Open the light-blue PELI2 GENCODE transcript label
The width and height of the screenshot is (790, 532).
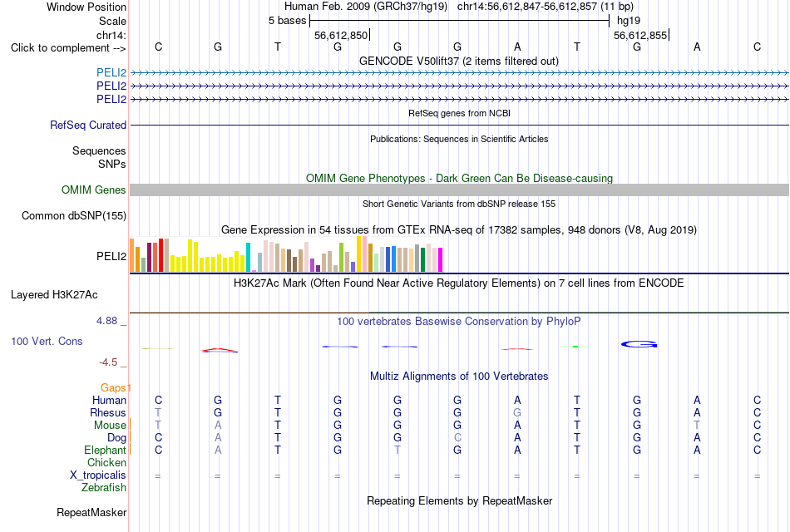click(x=111, y=72)
